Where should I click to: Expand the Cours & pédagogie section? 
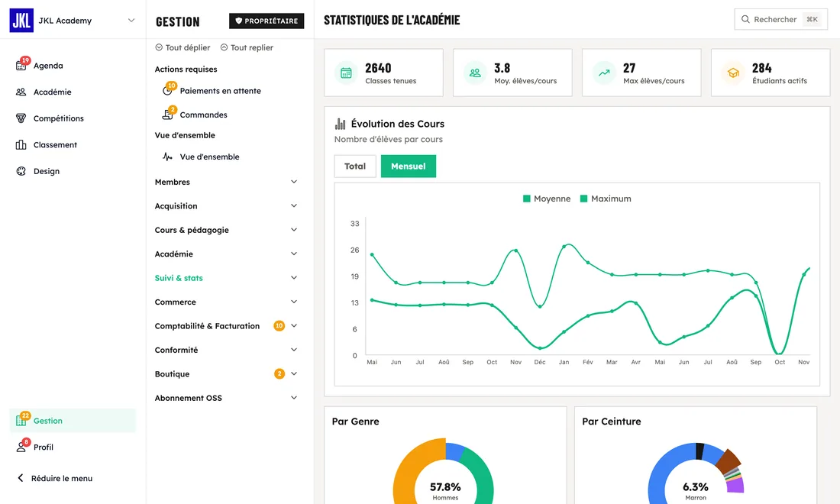click(x=225, y=230)
